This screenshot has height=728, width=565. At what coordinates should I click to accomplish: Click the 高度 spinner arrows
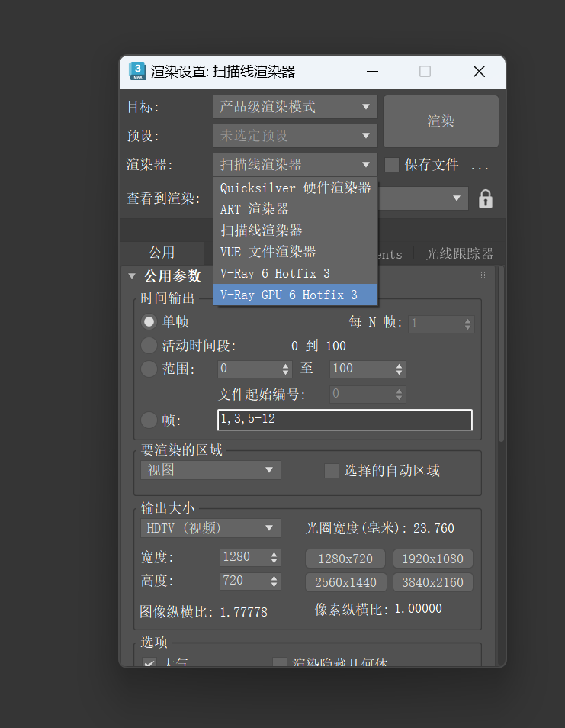[274, 581]
